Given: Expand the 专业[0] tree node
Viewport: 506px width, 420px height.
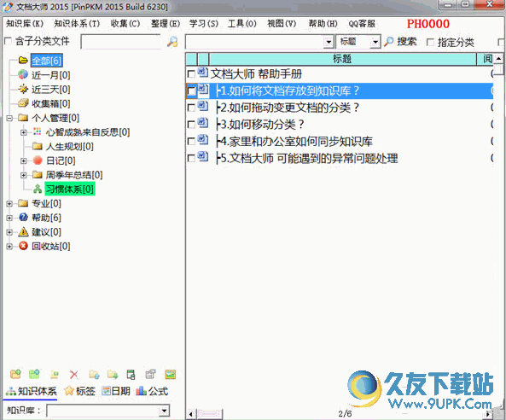Looking at the screenshot, I should 9,204.
